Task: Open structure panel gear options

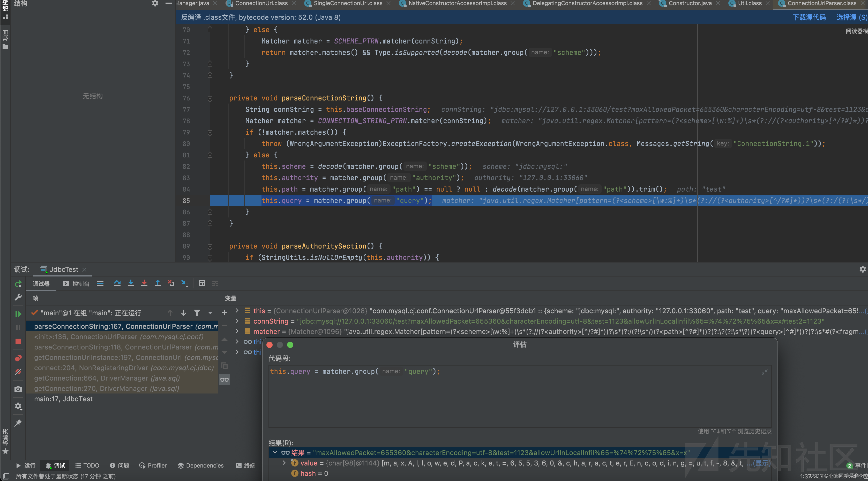Action: [155, 3]
